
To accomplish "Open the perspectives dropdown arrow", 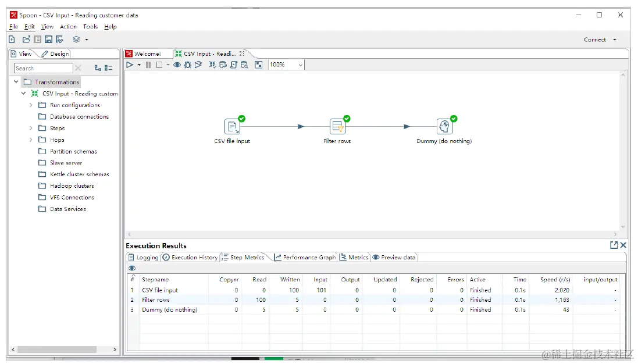I will (87, 40).
